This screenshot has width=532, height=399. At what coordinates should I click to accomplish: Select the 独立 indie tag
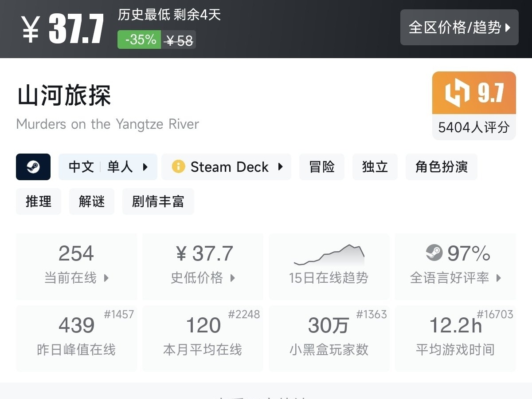tap(375, 167)
